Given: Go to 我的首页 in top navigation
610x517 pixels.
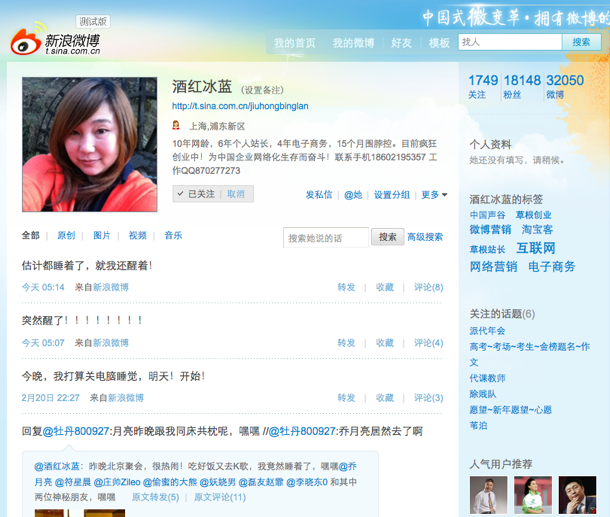Looking at the screenshot, I should click(294, 43).
